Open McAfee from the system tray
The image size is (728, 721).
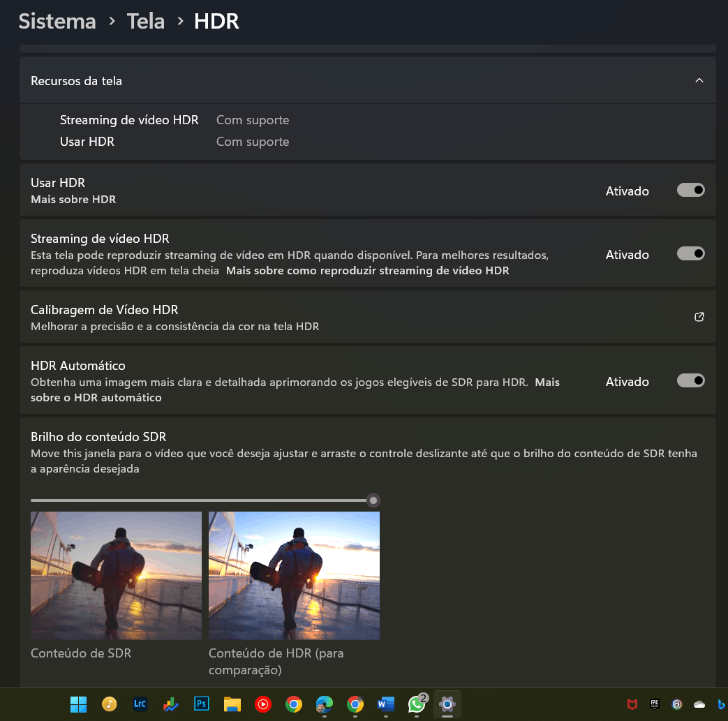(x=632, y=704)
